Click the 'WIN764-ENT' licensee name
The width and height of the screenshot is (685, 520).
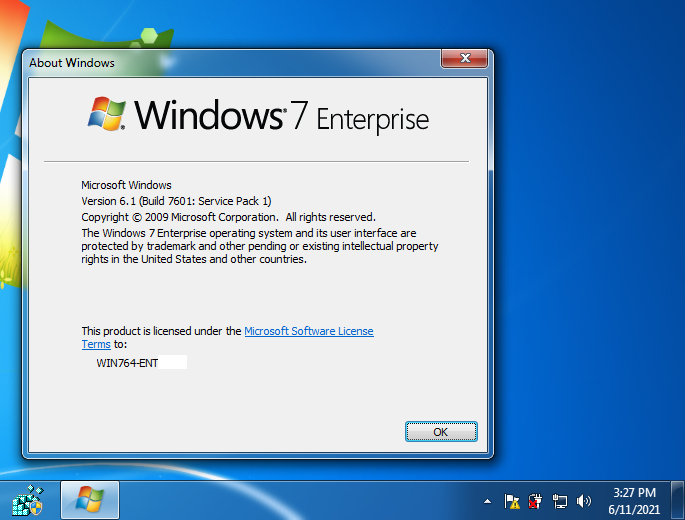pos(127,363)
